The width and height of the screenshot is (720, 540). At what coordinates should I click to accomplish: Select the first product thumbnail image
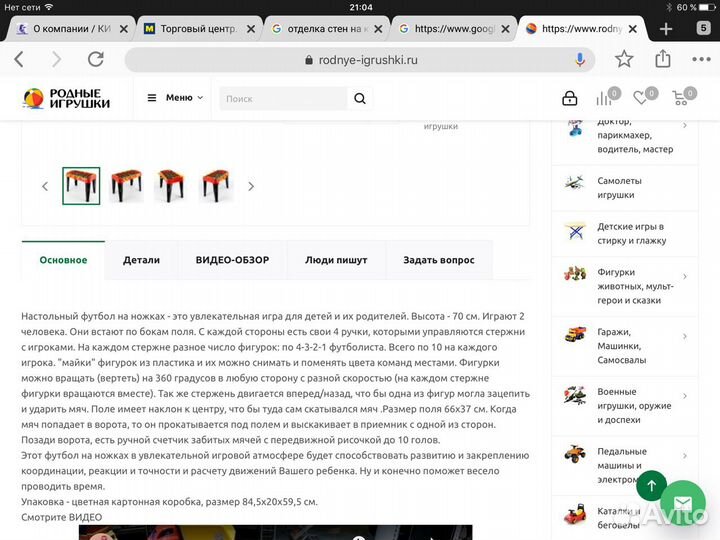pos(81,186)
